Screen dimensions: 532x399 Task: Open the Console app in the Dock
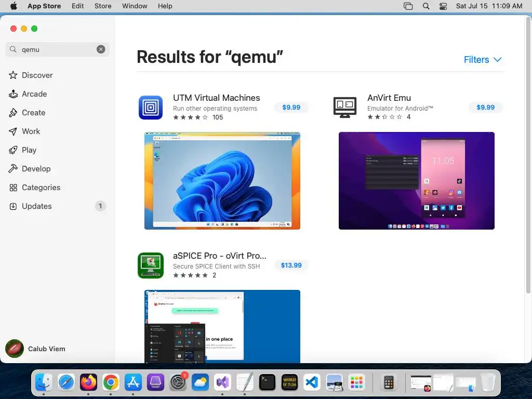[289, 382]
